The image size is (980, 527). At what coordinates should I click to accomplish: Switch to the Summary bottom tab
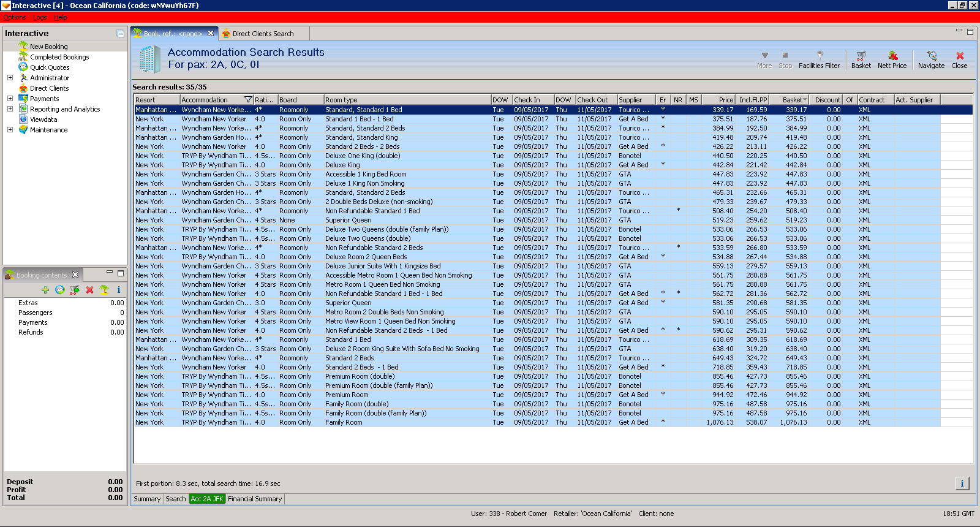coord(147,499)
